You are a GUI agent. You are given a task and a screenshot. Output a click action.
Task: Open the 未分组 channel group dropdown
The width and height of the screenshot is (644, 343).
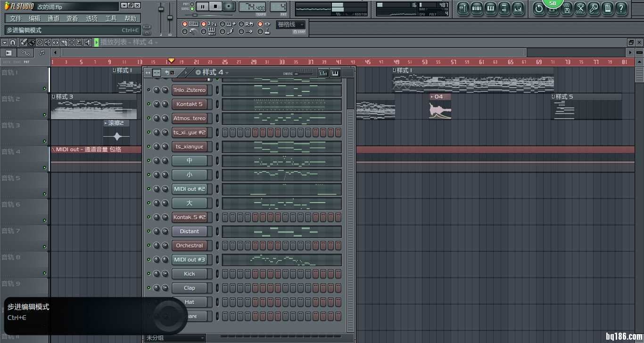point(175,338)
